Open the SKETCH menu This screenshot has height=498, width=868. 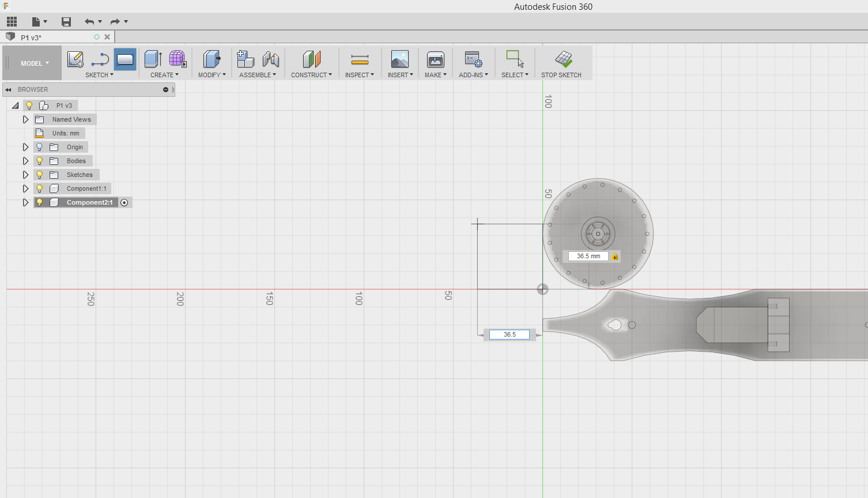coord(99,75)
